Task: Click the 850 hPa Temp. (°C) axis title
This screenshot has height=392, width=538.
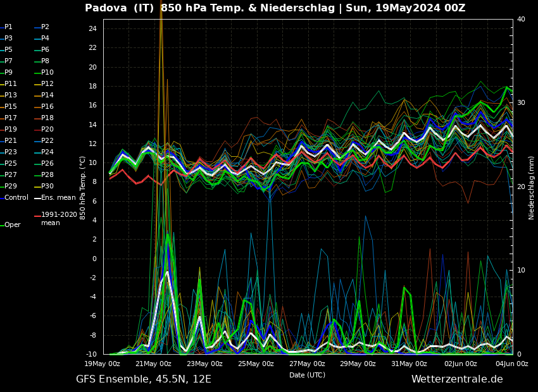Action: point(83,188)
